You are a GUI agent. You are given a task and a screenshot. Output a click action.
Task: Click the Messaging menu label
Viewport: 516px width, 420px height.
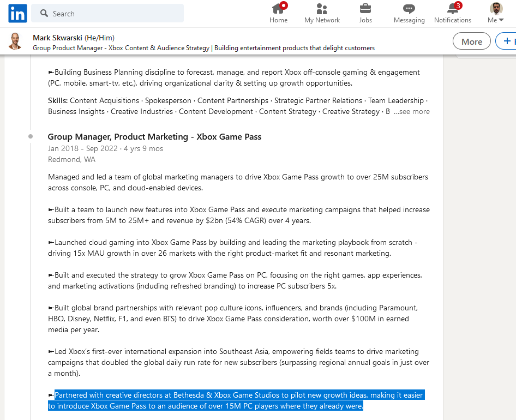coord(409,20)
